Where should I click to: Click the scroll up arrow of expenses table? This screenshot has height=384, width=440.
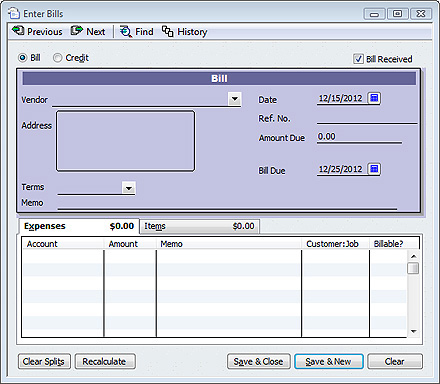413,256
